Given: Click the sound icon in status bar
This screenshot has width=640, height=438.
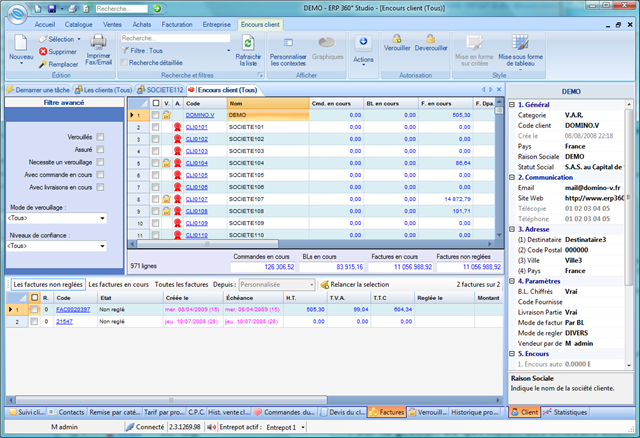Looking at the screenshot, I should (211, 427).
